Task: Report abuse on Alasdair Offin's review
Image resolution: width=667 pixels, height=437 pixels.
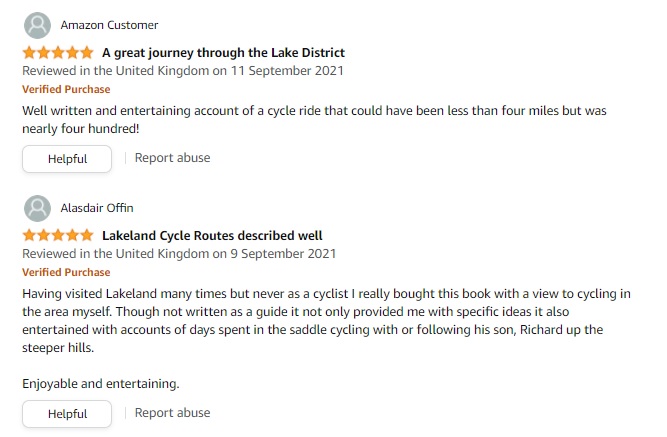Action: [x=172, y=413]
